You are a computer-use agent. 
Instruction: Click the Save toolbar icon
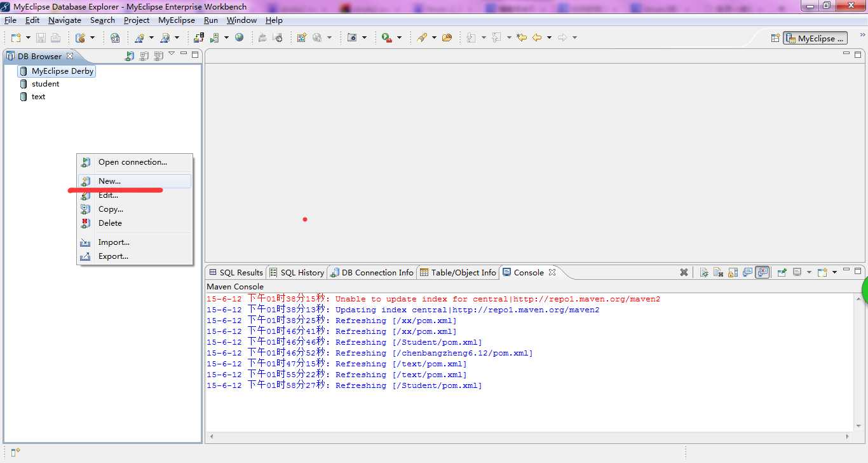coord(41,38)
